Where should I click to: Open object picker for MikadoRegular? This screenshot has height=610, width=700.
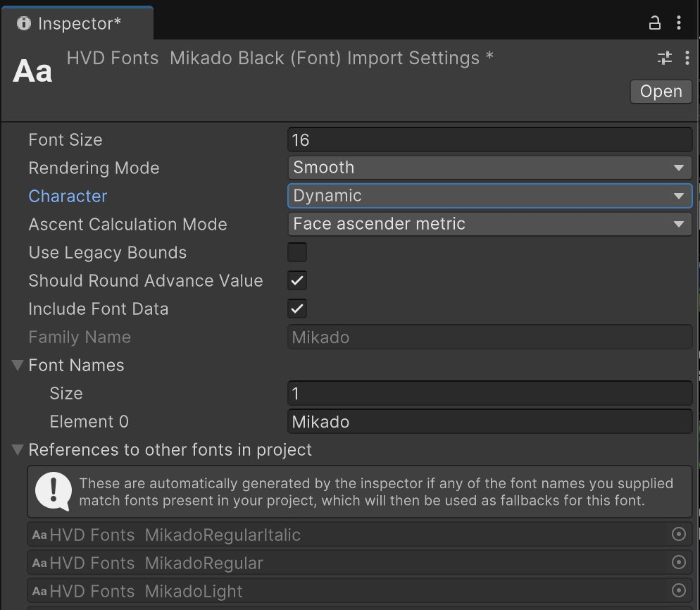[679, 562]
